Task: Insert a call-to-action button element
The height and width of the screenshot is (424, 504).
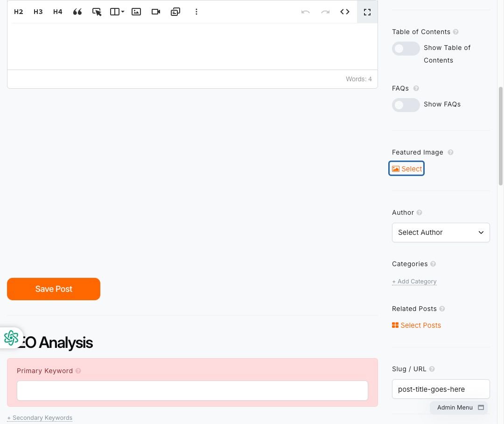Action: [97, 12]
